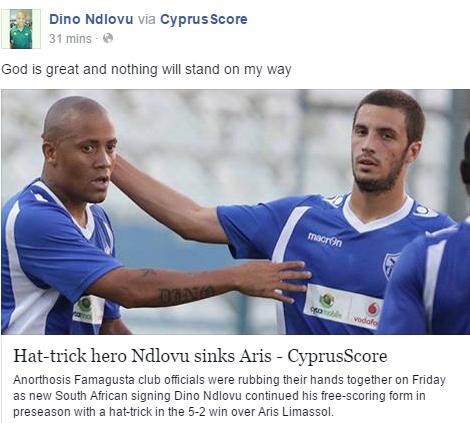Click the article preview photo of two players
Screen dimensions: 470x423
tap(235, 212)
